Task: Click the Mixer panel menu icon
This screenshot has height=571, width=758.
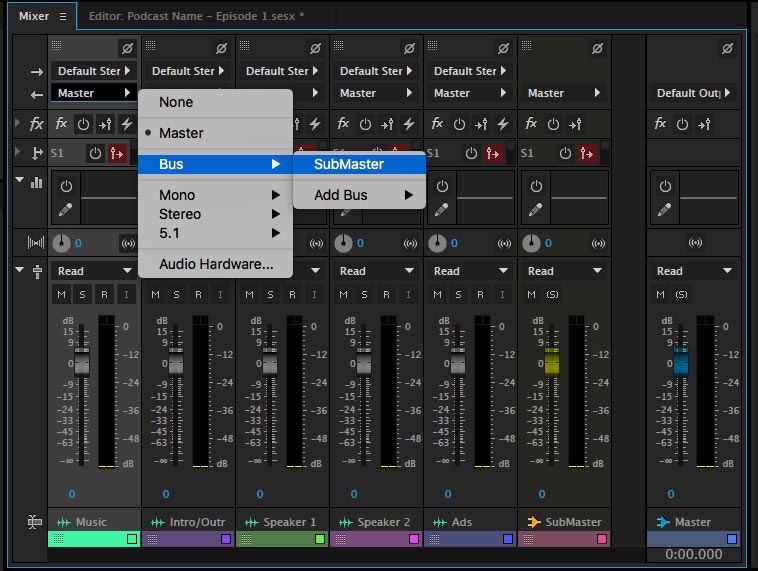Action: pos(62,16)
